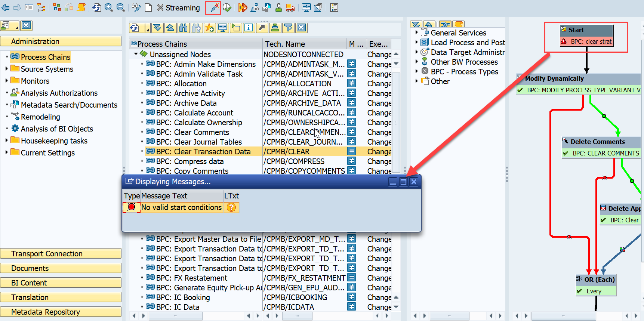Viewport: 644px width, 321px height.
Task: Click the top toolbar refresh icon
Action: [x=97, y=7]
